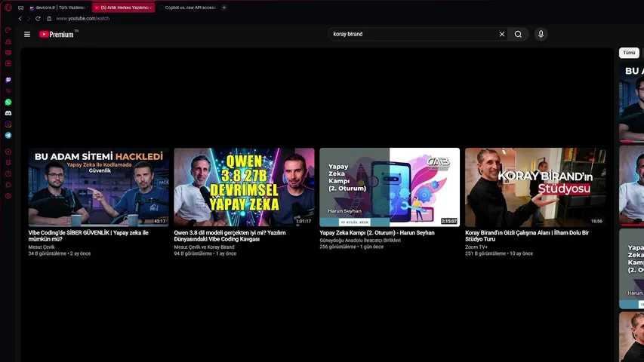This screenshot has height=362, width=644.
Task: Open title Koray Birand'ın Gizli Çalışma Alanı
Action: 527,235
